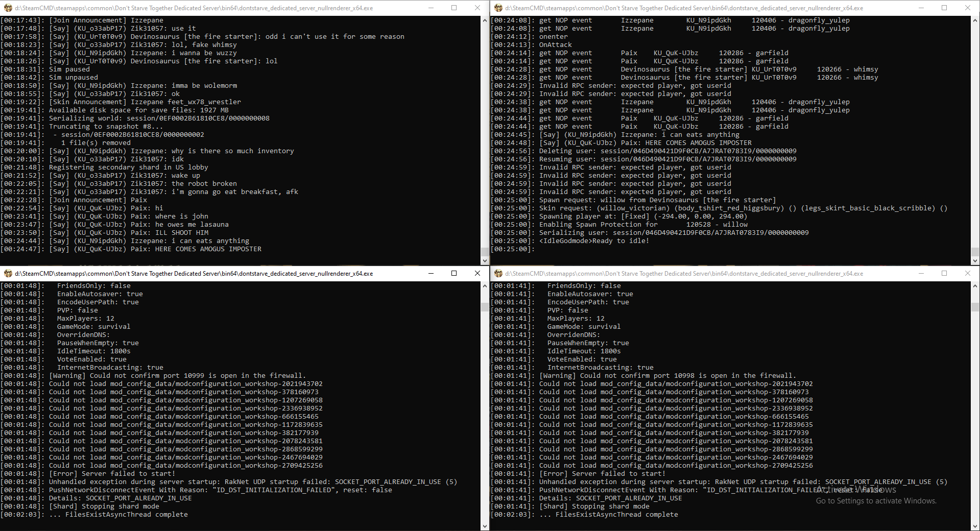Click the scroll-down arrow in the bottom-left console
This screenshot has height=531, width=980.
tap(485, 526)
